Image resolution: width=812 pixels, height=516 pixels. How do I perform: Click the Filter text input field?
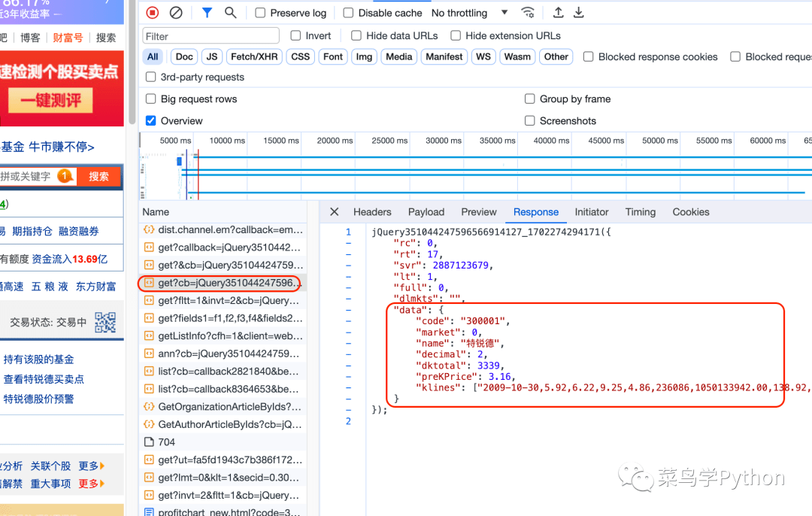[x=211, y=36]
